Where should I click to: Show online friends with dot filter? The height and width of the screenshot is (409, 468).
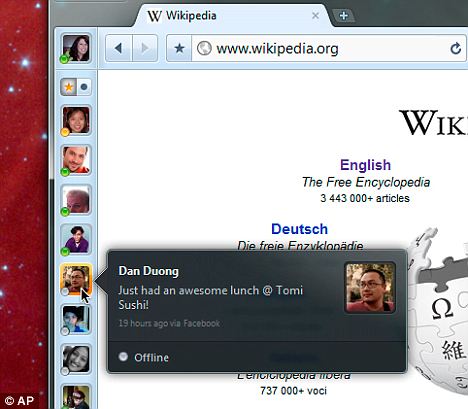pyautogui.click(x=84, y=87)
